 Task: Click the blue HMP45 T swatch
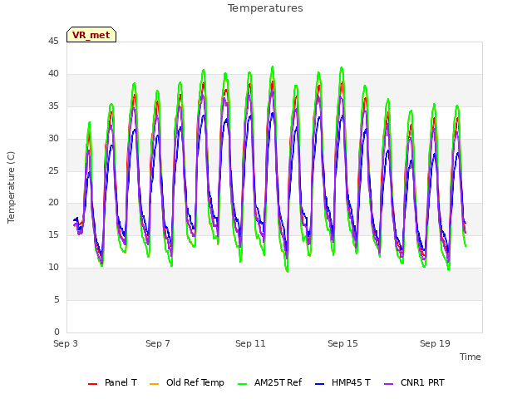(x=319, y=384)
